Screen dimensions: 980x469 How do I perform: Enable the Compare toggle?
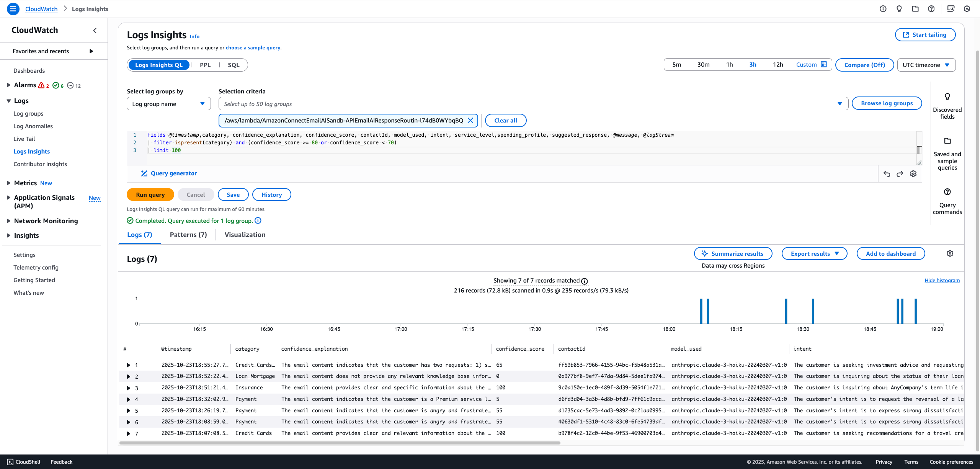864,65
